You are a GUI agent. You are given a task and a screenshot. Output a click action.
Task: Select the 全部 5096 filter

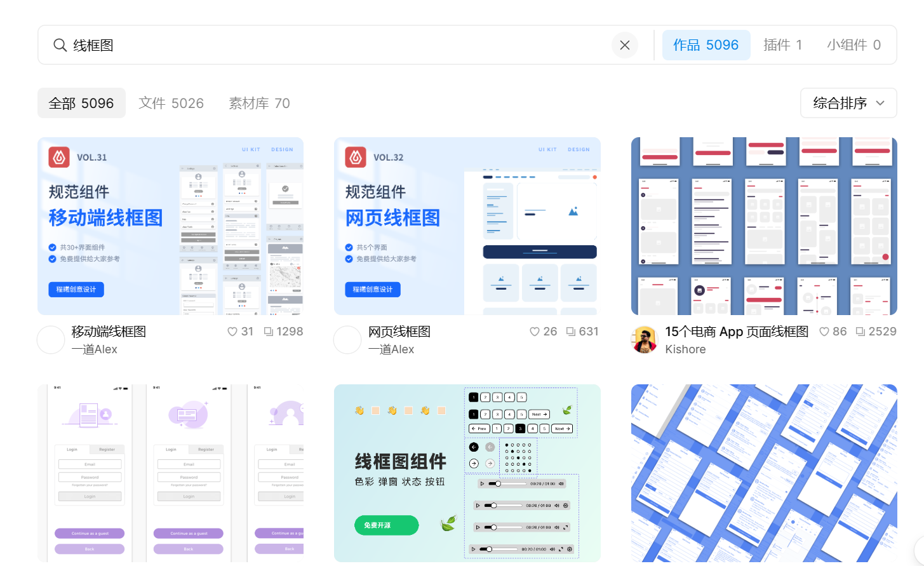point(81,103)
